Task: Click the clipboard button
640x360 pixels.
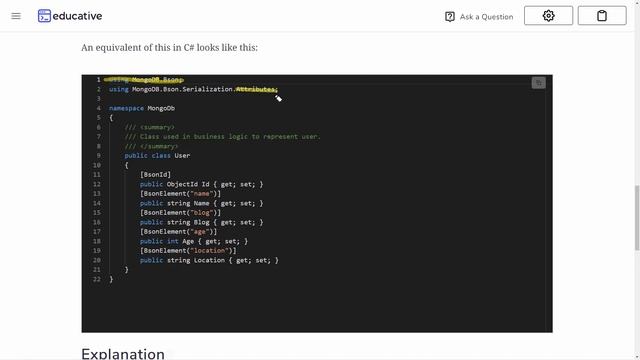Action: pos(602,16)
